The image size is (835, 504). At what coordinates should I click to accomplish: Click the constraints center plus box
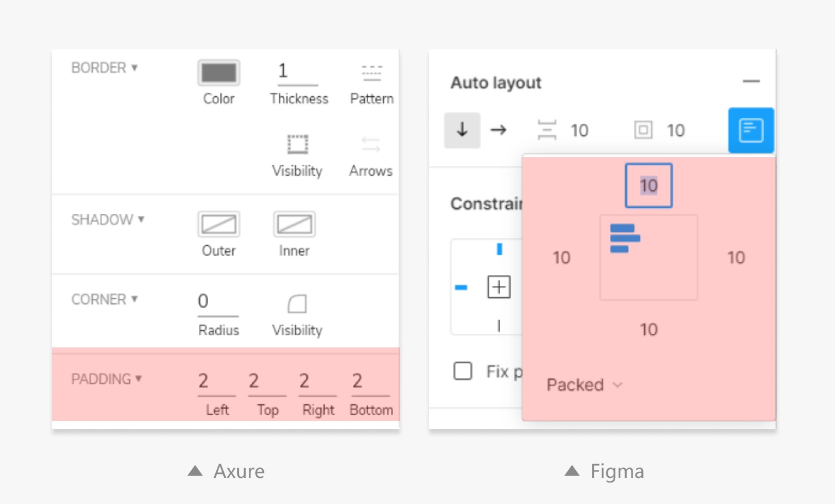click(499, 287)
